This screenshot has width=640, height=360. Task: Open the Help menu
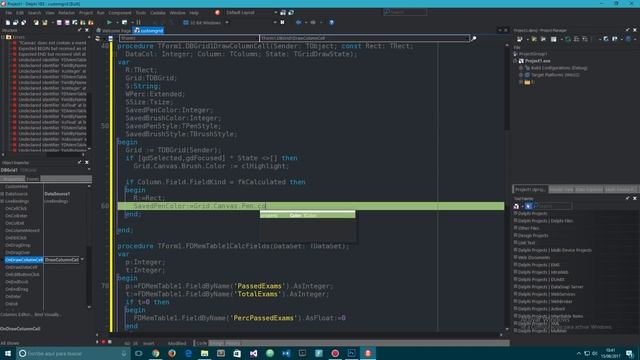(x=194, y=13)
